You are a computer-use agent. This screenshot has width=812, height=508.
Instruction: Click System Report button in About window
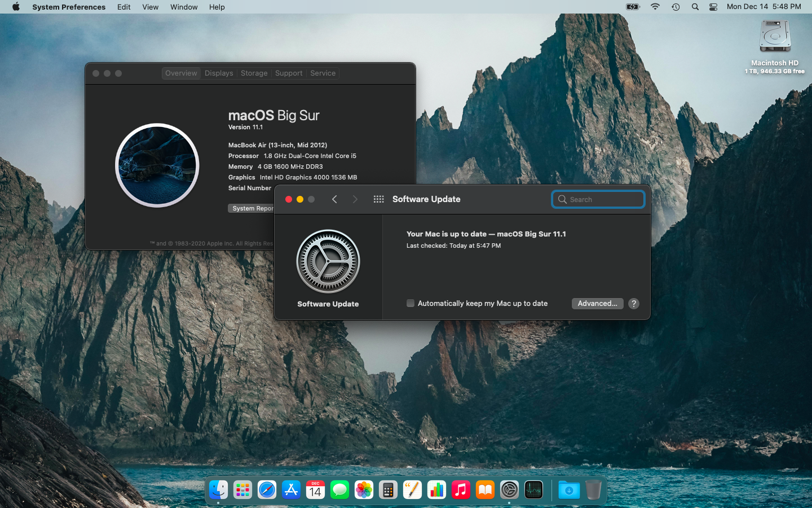pos(251,208)
